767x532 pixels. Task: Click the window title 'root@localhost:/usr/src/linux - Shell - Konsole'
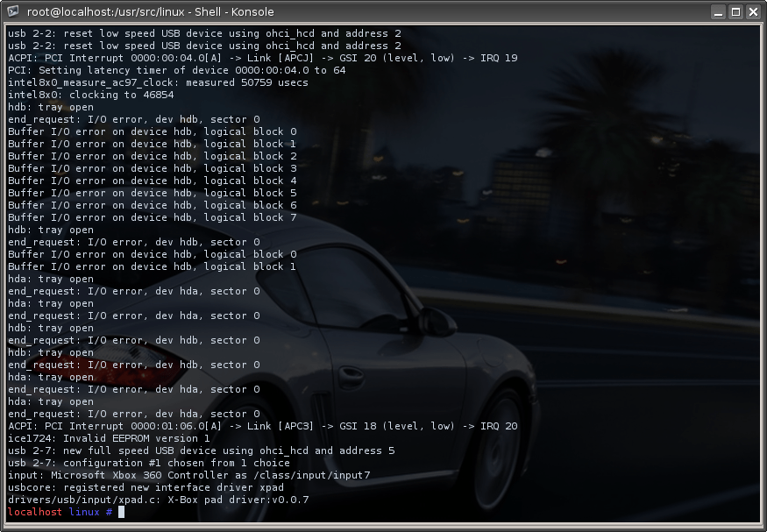point(150,11)
